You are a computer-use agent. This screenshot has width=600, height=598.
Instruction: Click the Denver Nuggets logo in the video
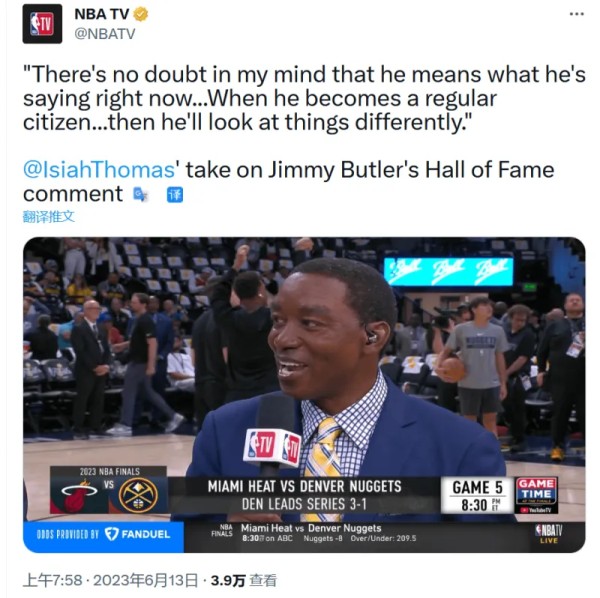[139, 495]
